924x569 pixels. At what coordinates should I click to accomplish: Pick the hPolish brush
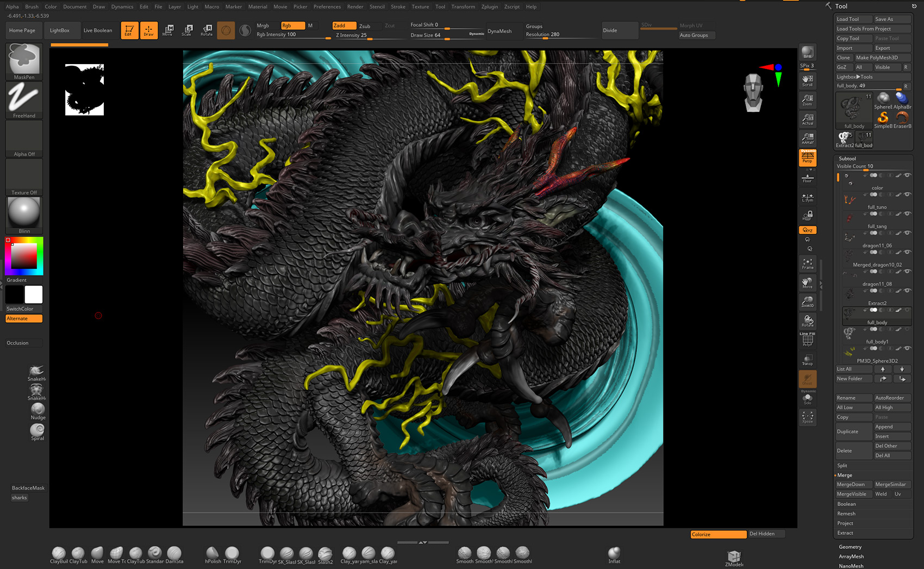(x=213, y=555)
